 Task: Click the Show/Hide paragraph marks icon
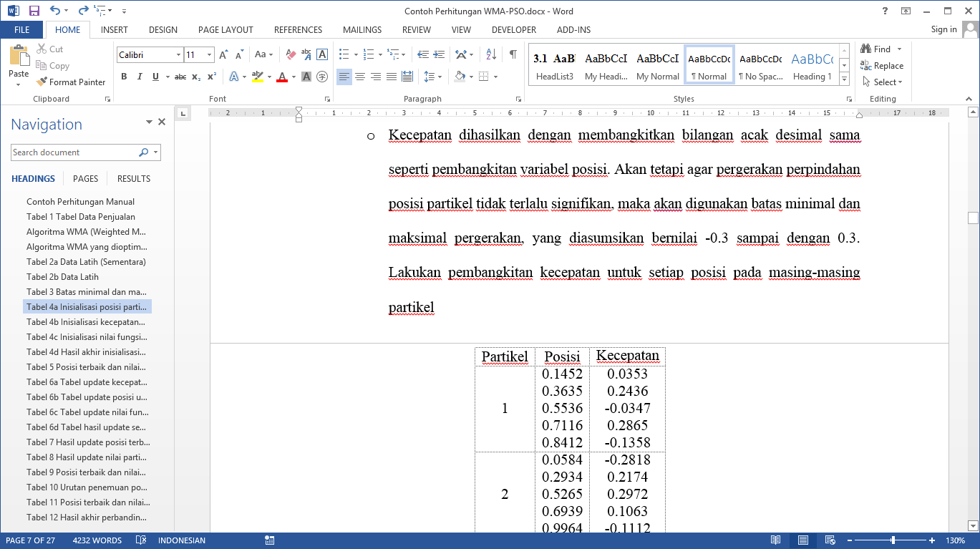[x=513, y=54]
